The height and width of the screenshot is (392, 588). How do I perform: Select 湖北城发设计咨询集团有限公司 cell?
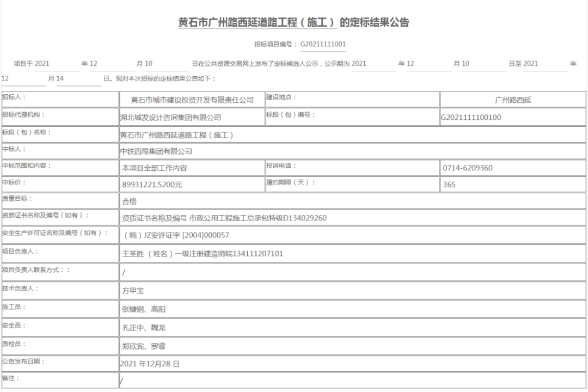(192, 117)
